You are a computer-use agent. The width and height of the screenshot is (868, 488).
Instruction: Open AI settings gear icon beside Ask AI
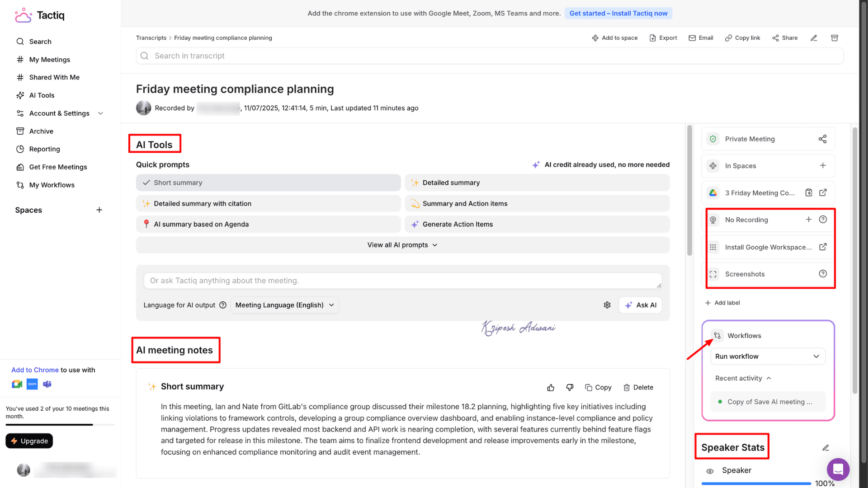(607, 305)
